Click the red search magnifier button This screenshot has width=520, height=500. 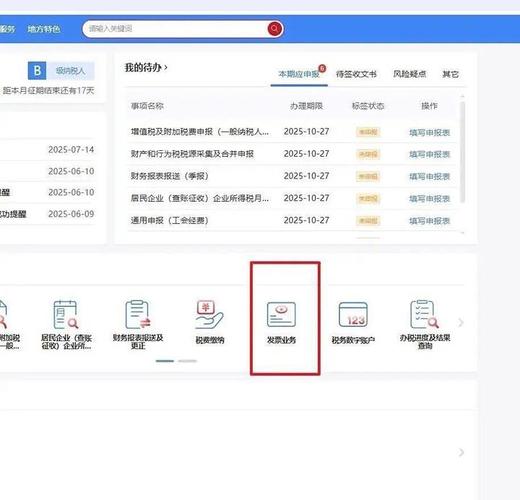(x=275, y=29)
